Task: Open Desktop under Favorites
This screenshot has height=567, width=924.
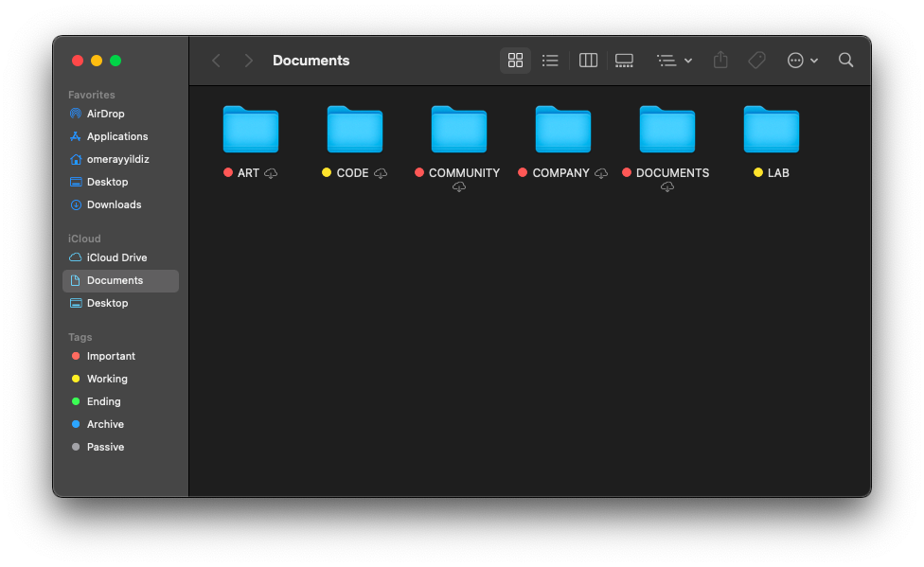Action: [x=121, y=182]
